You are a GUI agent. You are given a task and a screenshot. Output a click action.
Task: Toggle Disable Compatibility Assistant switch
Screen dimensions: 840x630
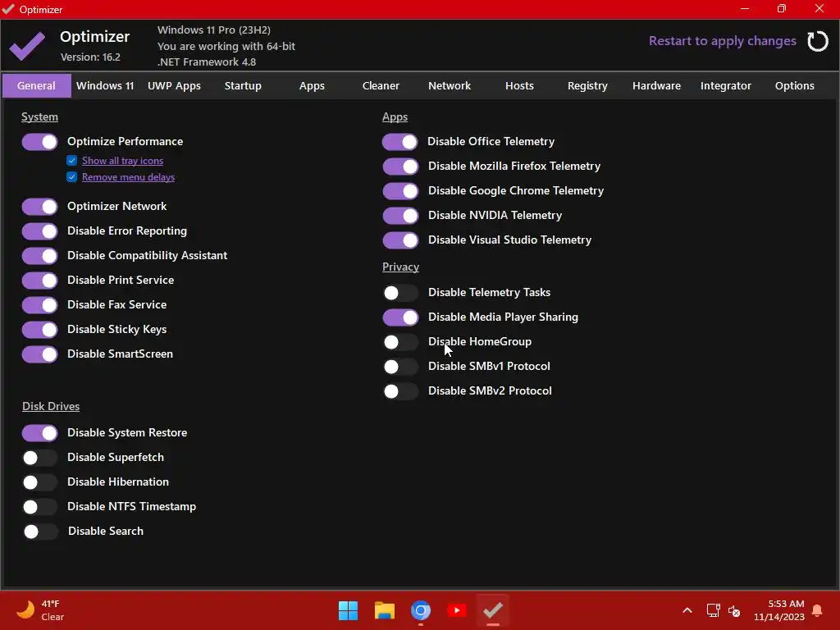(x=39, y=256)
